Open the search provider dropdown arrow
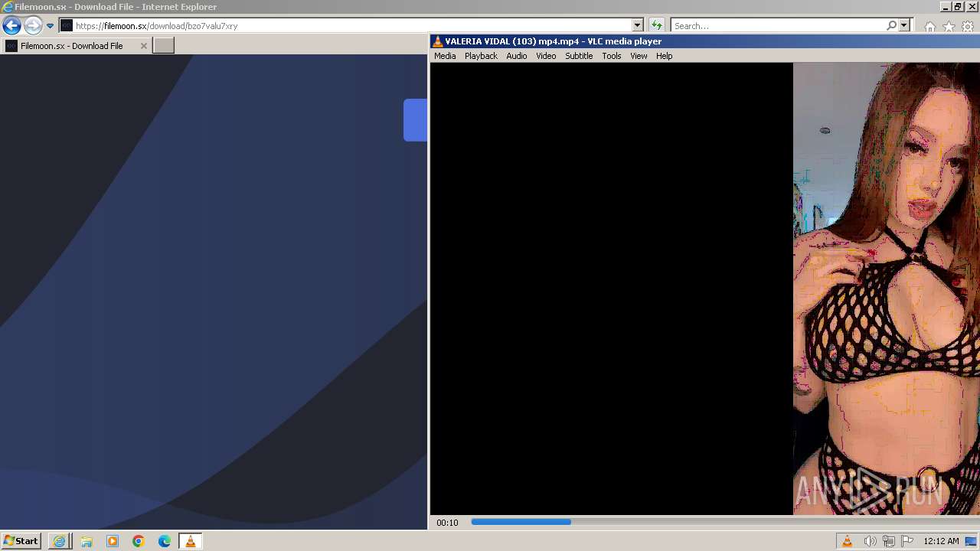 tap(903, 25)
